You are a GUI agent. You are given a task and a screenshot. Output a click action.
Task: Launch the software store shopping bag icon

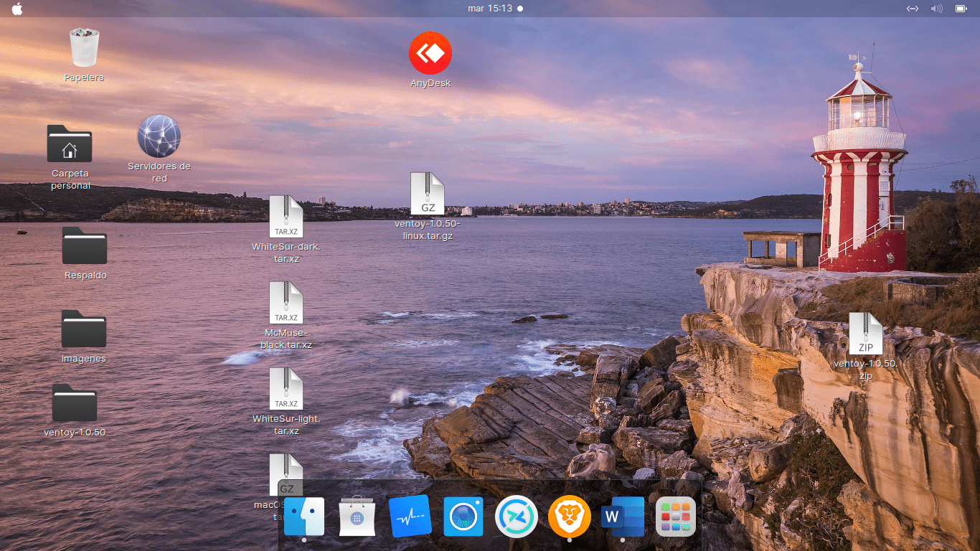357,516
